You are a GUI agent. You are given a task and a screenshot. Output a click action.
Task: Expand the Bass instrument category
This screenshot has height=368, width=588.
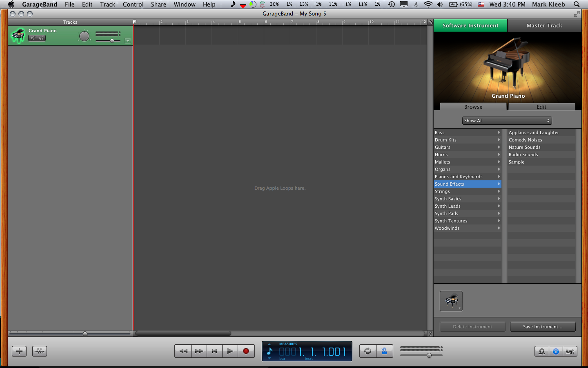click(x=468, y=132)
